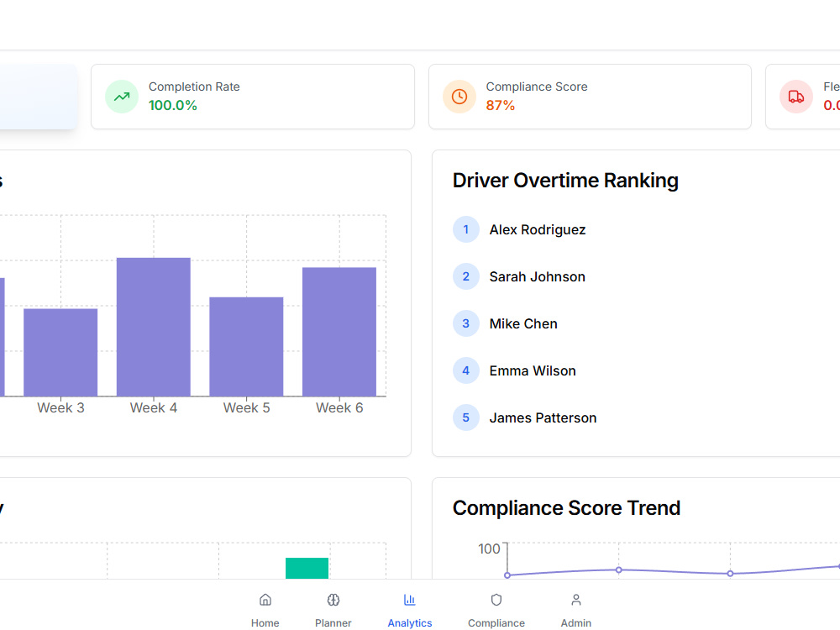Screen dimensions: 840x630
Task: Select driver name James Patterson
Action: coord(543,417)
